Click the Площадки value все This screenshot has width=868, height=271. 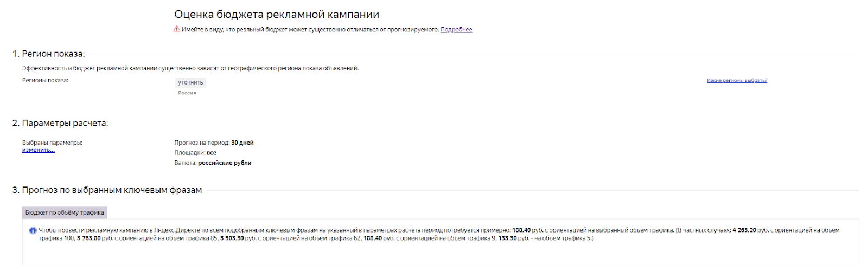click(x=212, y=153)
